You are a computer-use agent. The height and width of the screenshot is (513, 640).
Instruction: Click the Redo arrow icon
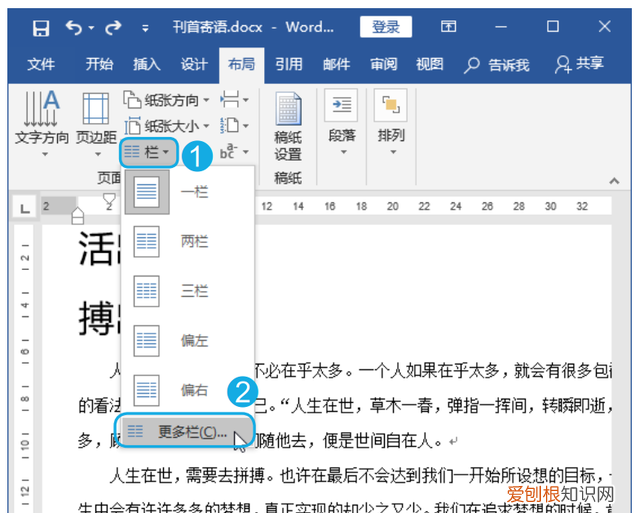tap(113, 28)
